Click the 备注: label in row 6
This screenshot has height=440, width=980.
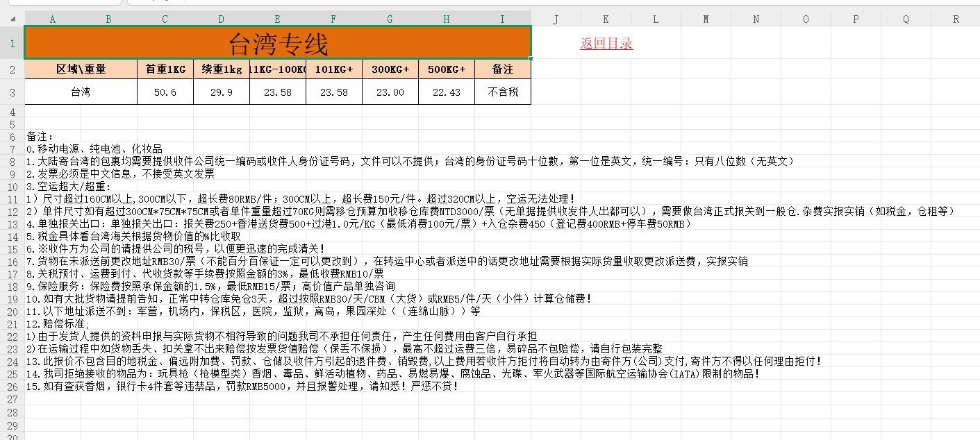point(40,137)
